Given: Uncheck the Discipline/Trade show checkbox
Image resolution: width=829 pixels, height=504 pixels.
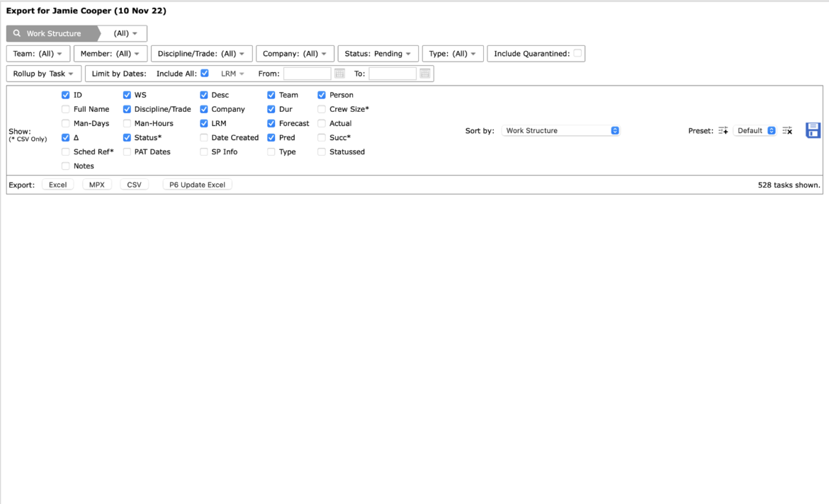Looking at the screenshot, I should click(127, 109).
